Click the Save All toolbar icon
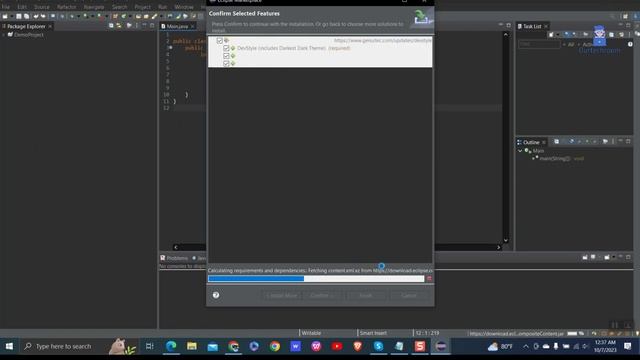 (x=27, y=16)
